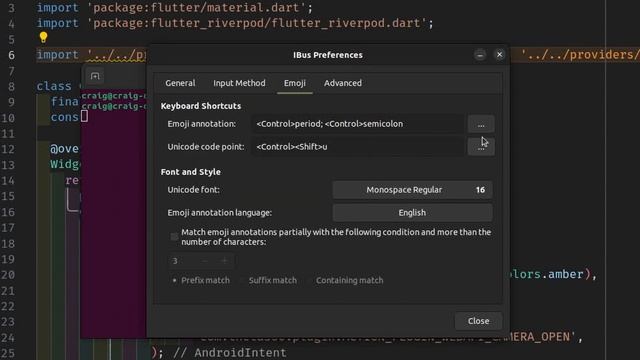Image resolution: width=640 pixels, height=360 pixels.
Task: Click the new tab icon in terminal window
Action: 95,76
